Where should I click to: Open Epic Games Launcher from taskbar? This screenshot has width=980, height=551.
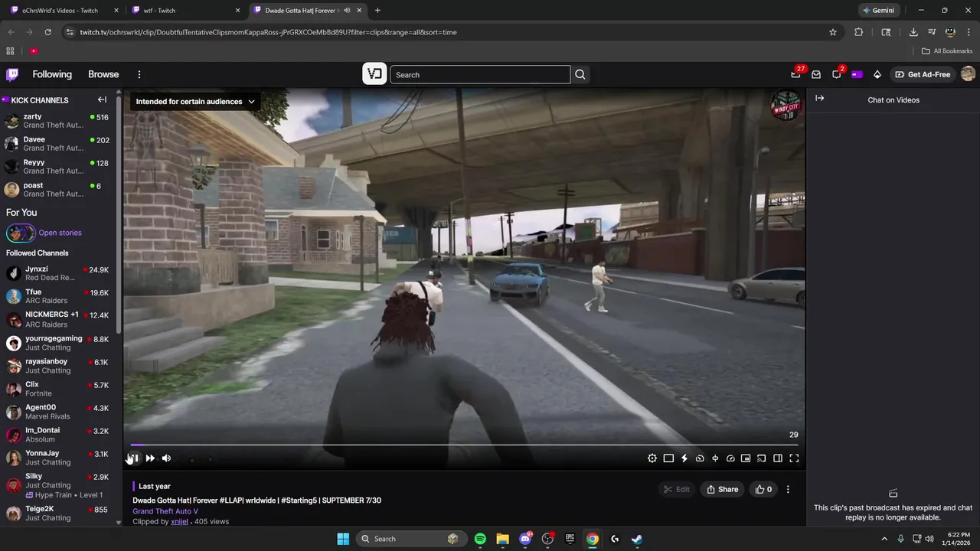[x=570, y=539]
